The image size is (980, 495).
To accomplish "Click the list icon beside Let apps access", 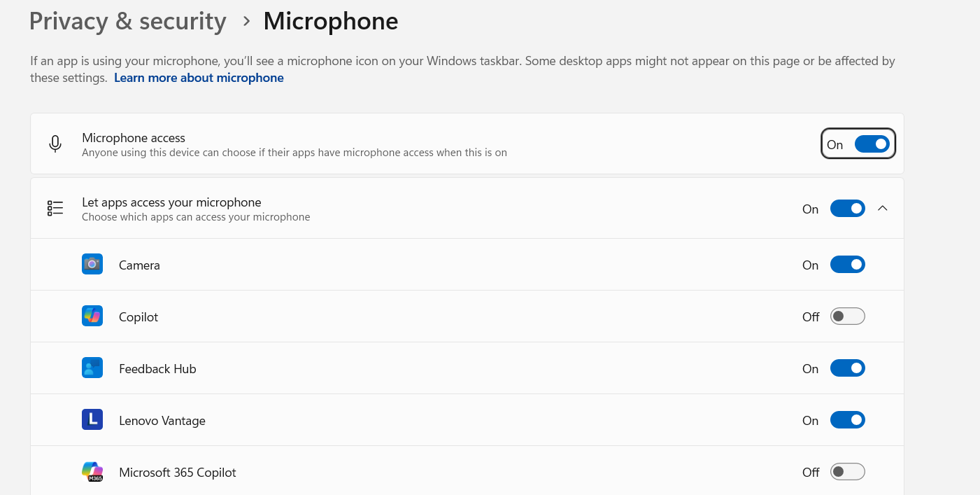I will (x=55, y=209).
